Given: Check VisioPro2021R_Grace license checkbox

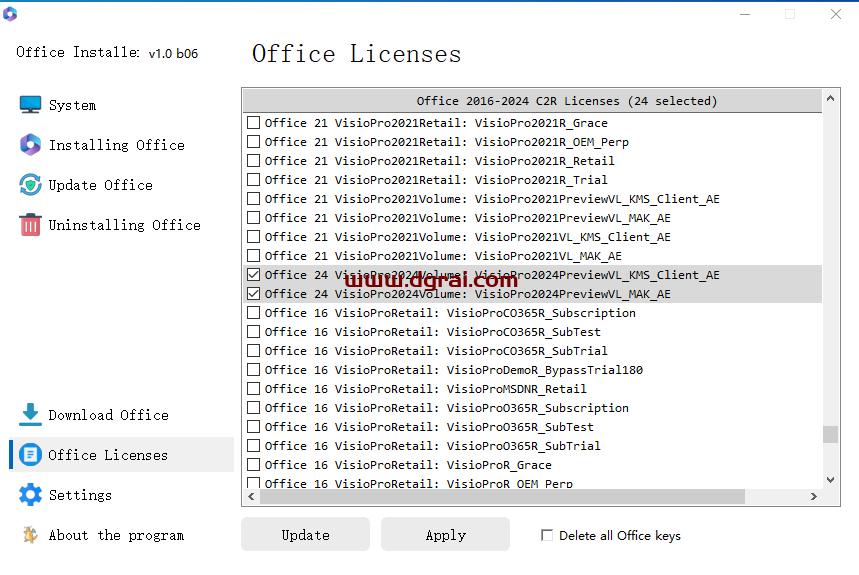Looking at the screenshot, I should pos(253,123).
